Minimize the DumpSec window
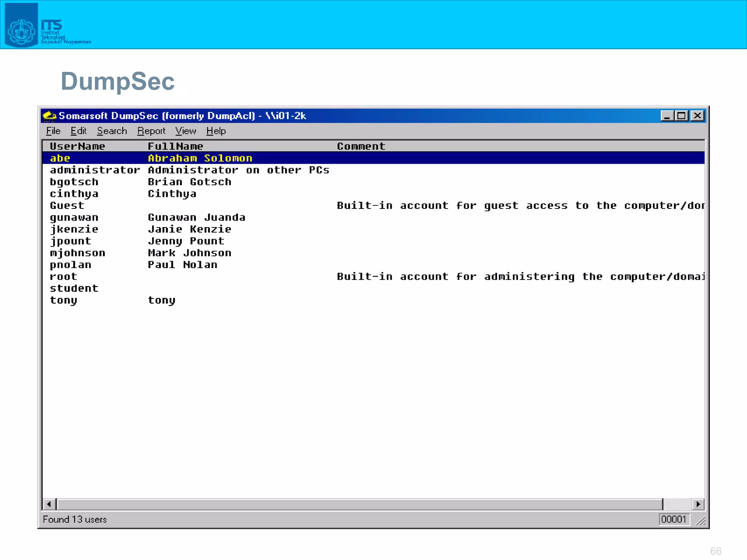 click(x=667, y=116)
